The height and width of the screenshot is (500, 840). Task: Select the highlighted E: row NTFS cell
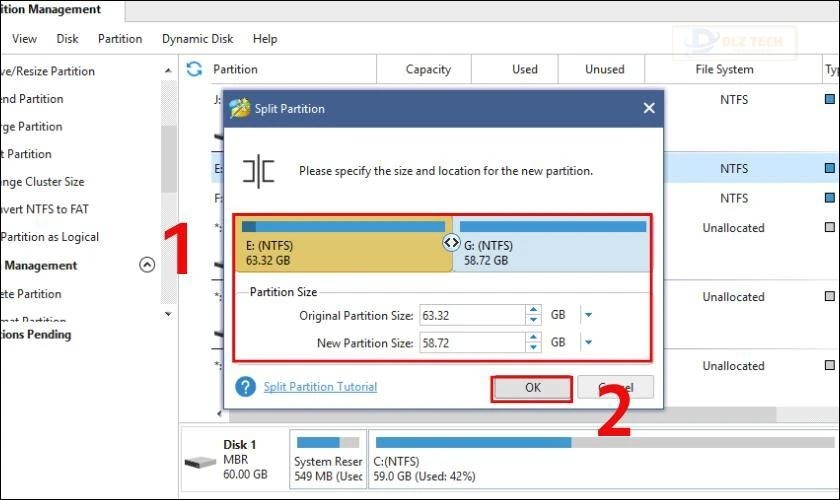[x=733, y=168]
